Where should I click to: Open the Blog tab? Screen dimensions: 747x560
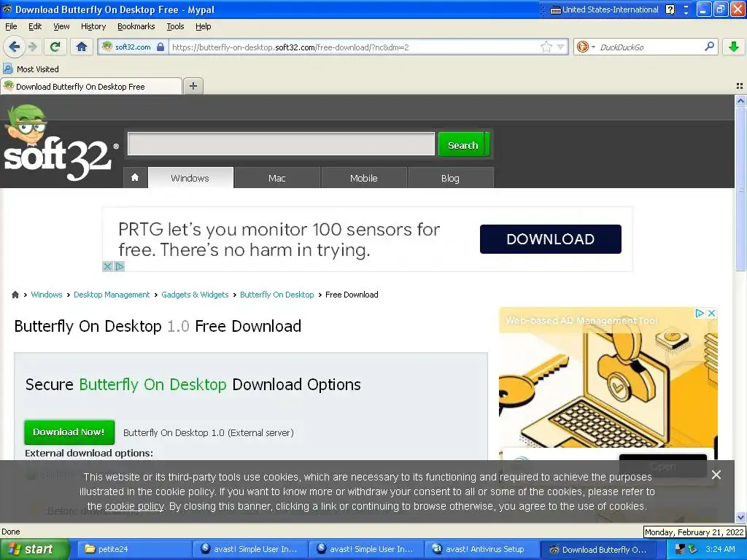pyautogui.click(x=451, y=178)
